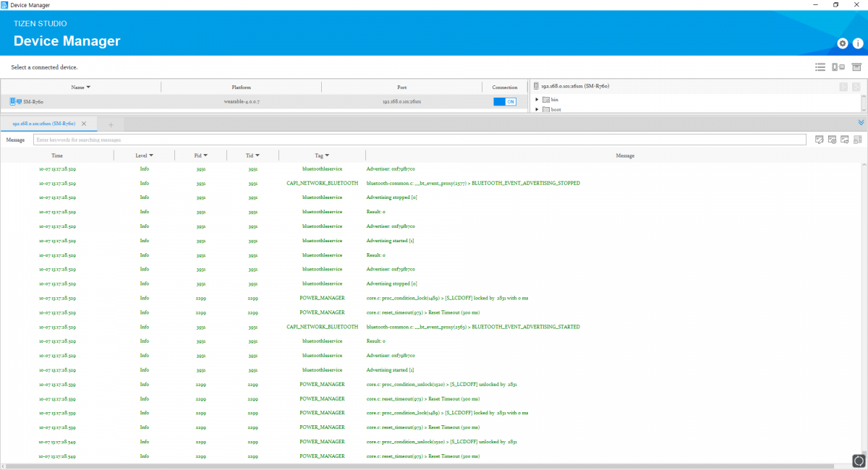Click the archive box icon
This screenshot has width=868, height=470.
(x=856, y=67)
